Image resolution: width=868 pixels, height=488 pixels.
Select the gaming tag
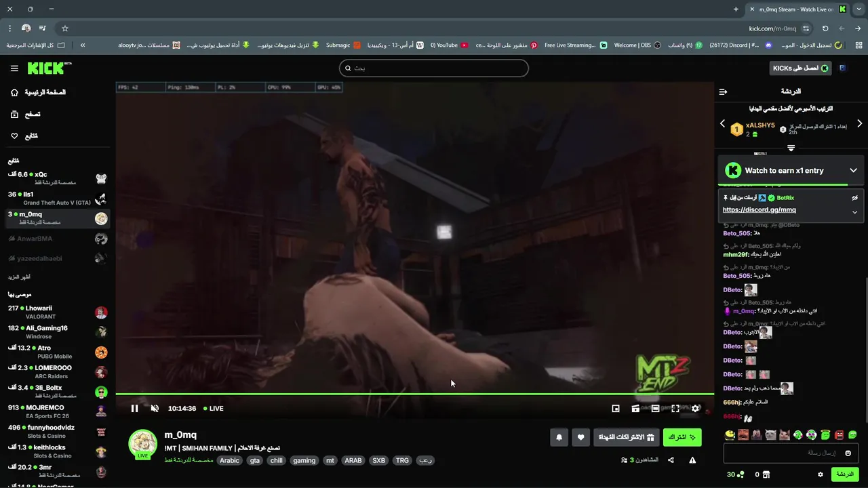click(x=304, y=460)
